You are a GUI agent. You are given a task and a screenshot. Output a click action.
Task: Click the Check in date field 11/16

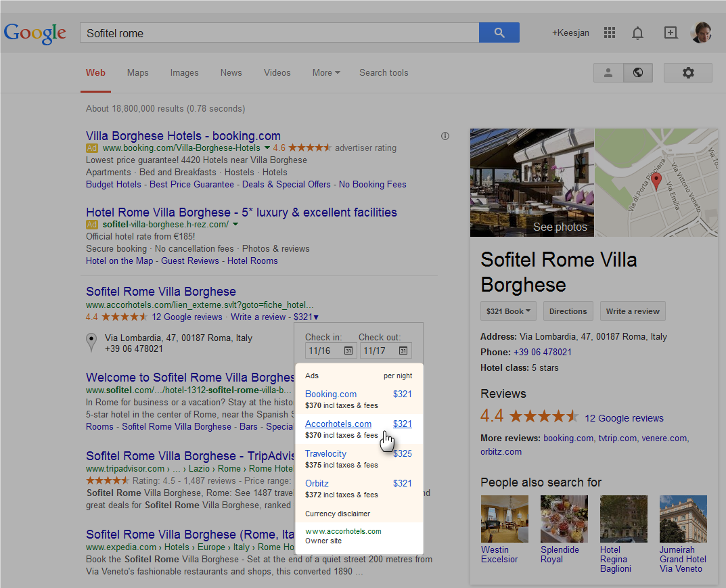pos(331,351)
